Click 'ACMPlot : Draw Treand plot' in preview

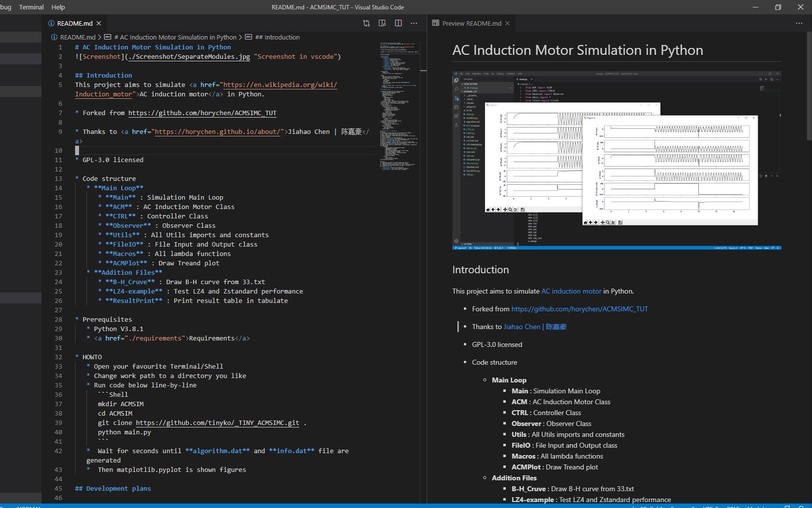coord(555,467)
